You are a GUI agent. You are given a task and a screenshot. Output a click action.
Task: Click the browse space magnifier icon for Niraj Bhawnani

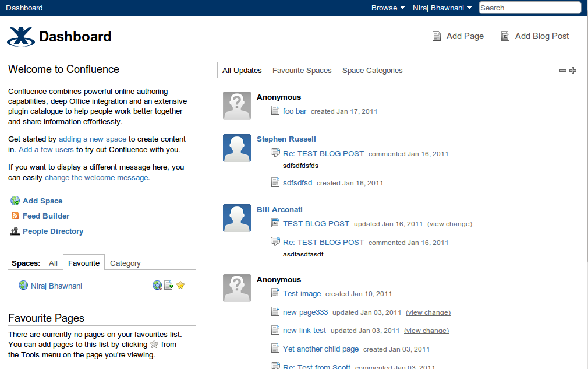[x=157, y=285]
